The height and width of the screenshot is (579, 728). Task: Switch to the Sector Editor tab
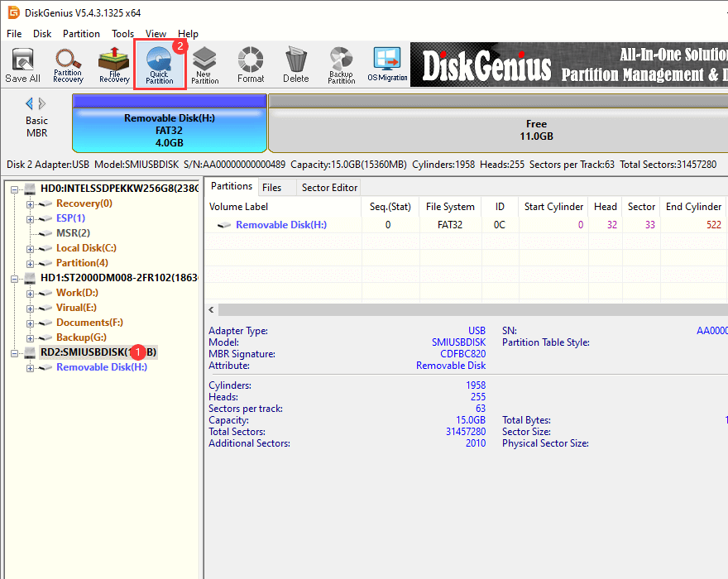pyautogui.click(x=329, y=188)
